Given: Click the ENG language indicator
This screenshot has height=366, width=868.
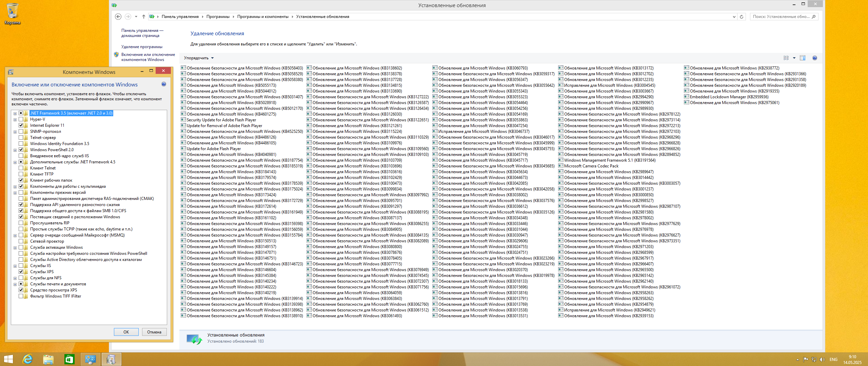Looking at the screenshot, I should (833, 360).
